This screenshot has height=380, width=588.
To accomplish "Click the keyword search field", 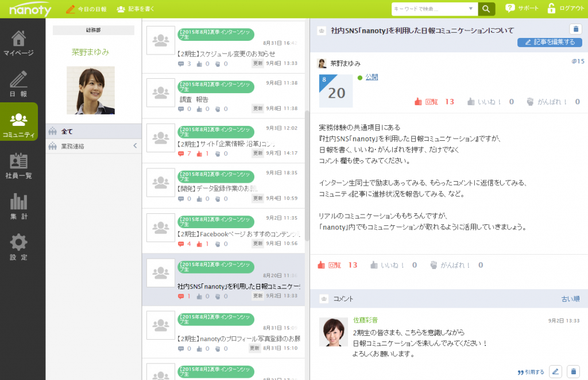I will (428, 9).
